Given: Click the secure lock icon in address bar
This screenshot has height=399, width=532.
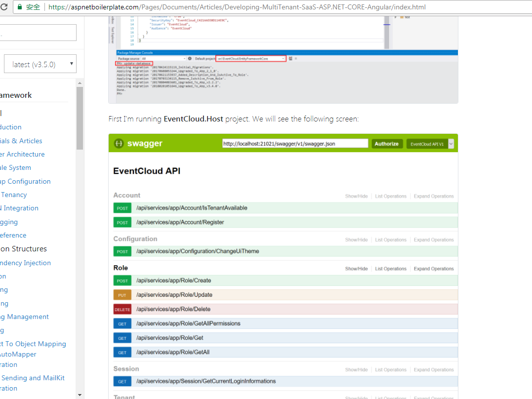Looking at the screenshot, I should pos(20,7).
